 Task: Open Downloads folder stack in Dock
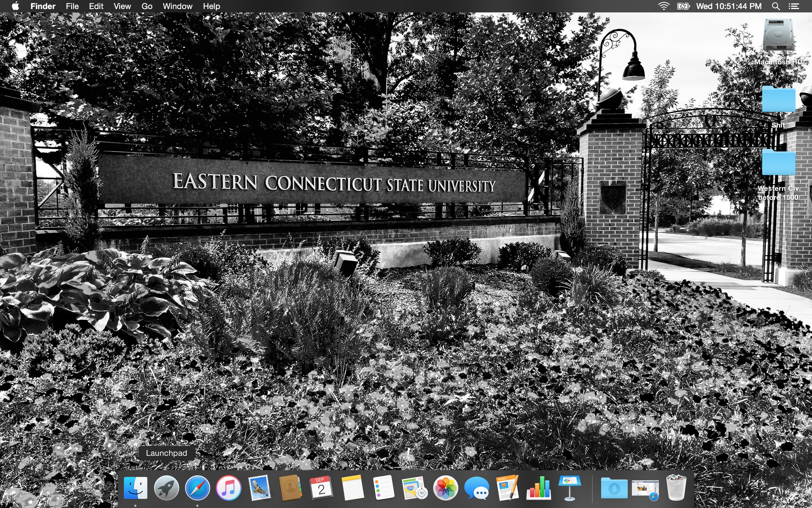tap(614, 489)
